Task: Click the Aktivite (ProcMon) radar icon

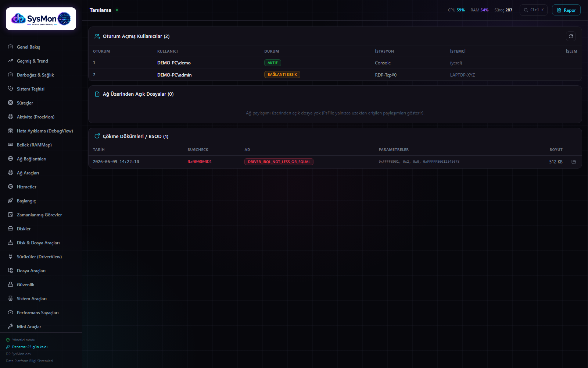Action: click(x=10, y=117)
